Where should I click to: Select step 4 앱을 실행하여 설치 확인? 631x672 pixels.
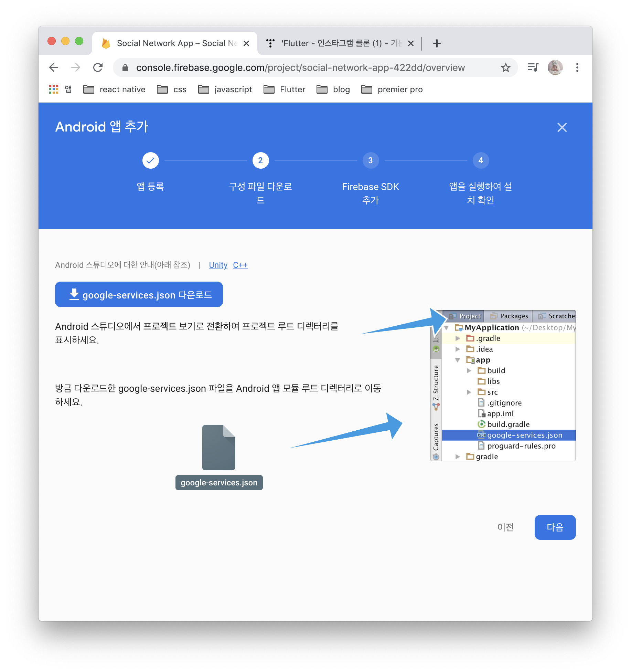click(481, 160)
